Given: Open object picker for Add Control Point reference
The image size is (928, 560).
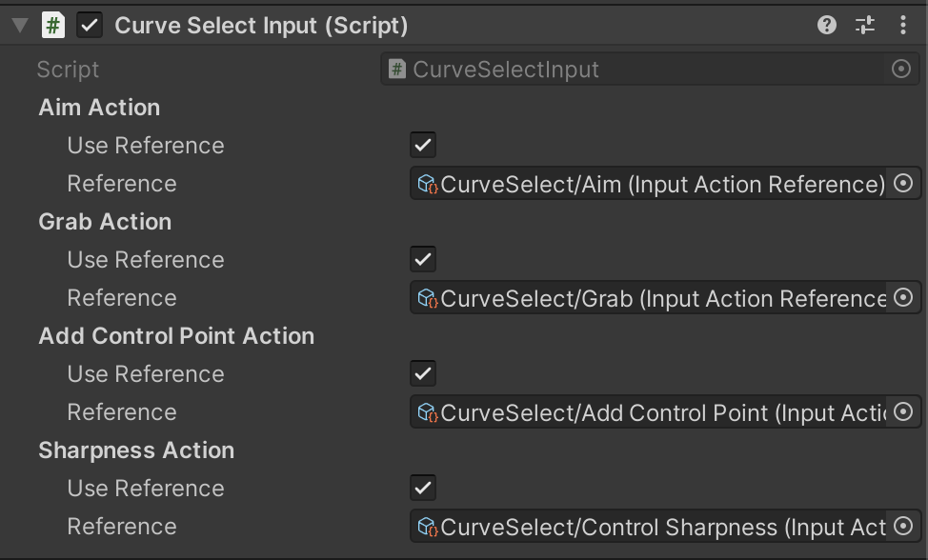Looking at the screenshot, I should pyautogui.click(x=904, y=412).
